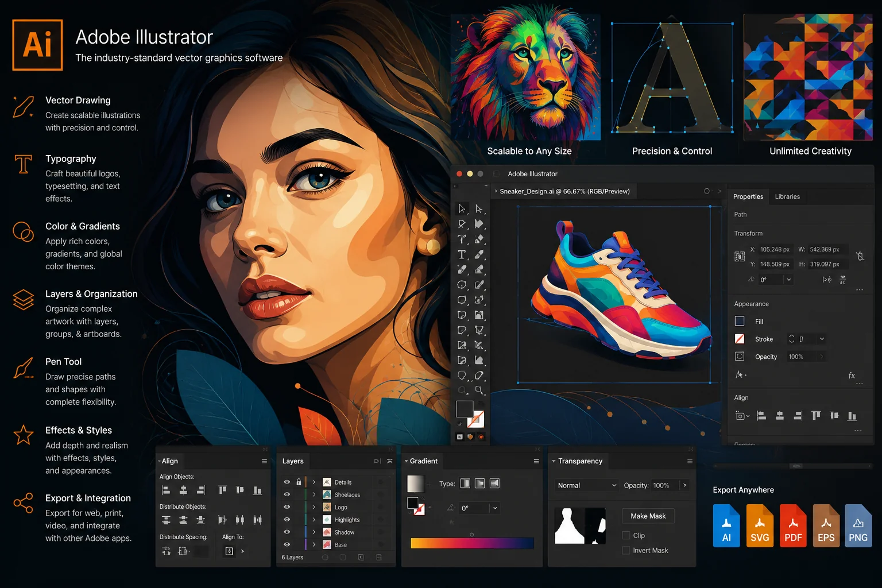This screenshot has height=588, width=882.
Task: Click align bottom icon in Properties Align
Action: pos(852,416)
